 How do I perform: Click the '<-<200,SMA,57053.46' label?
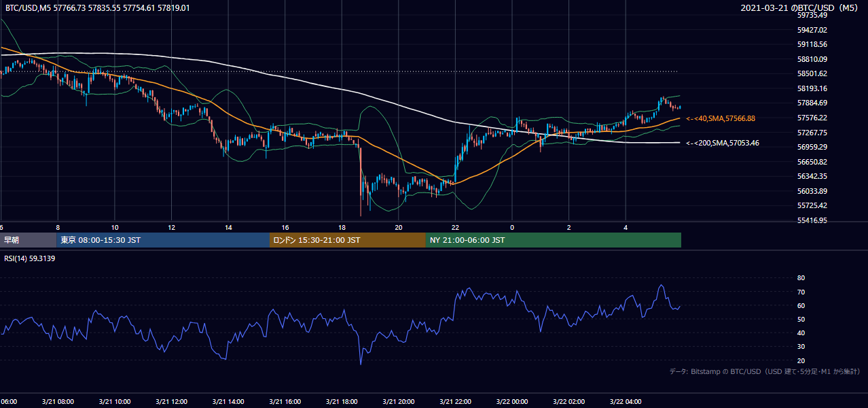pyautogui.click(x=723, y=143)
